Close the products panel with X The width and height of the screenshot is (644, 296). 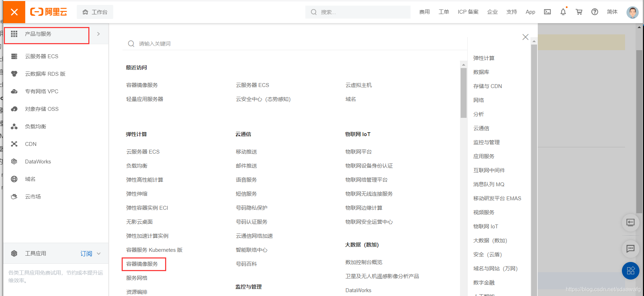coord(525,37)
